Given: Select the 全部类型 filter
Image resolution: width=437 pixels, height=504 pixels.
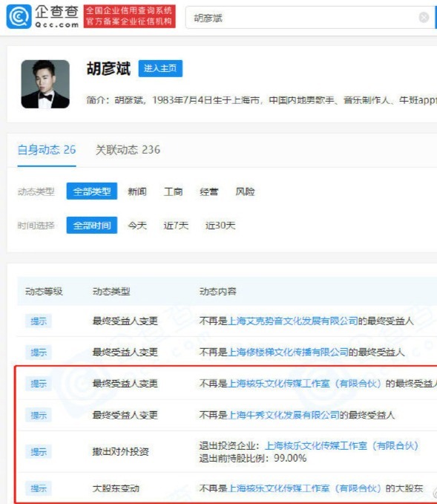Looking at the screenshot, I should click(x=92, y=192).
